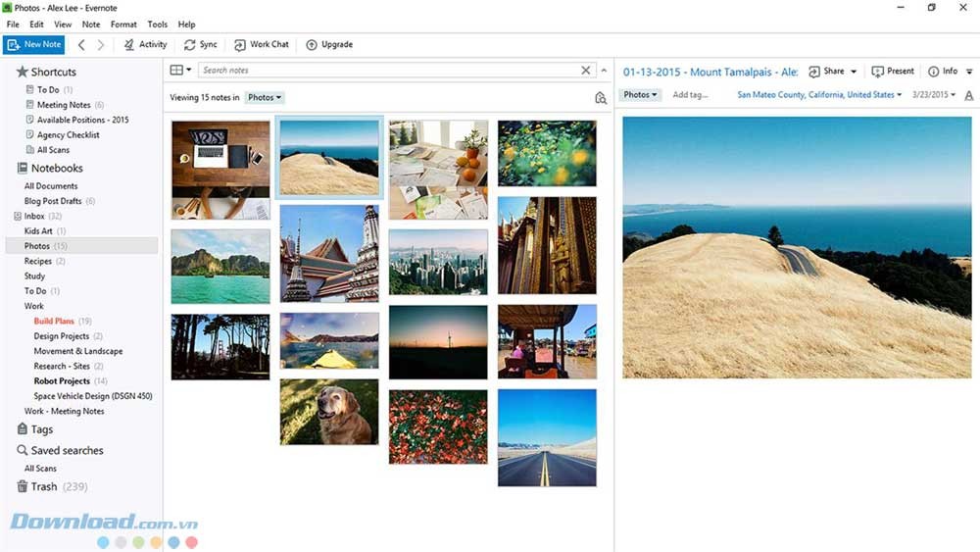
Task: Go back with the left arrow
Action: tap(81, 45)
